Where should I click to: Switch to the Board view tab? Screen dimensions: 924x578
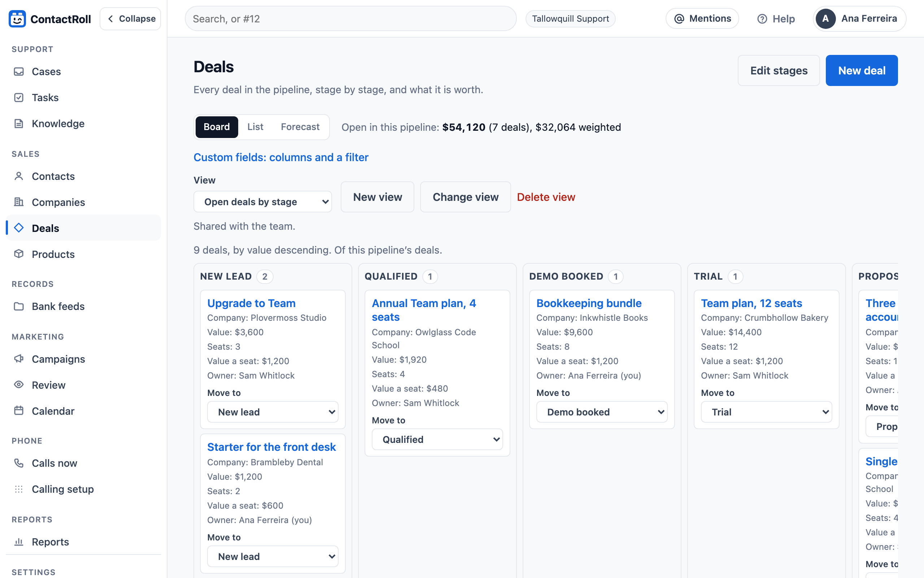(217, 127)
